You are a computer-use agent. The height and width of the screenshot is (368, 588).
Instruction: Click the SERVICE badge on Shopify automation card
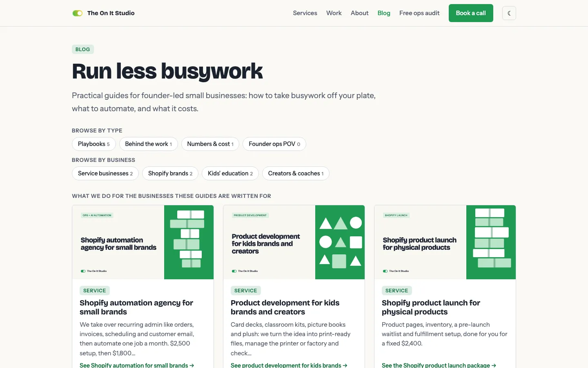pyautogui.click(x=95, y=291)
